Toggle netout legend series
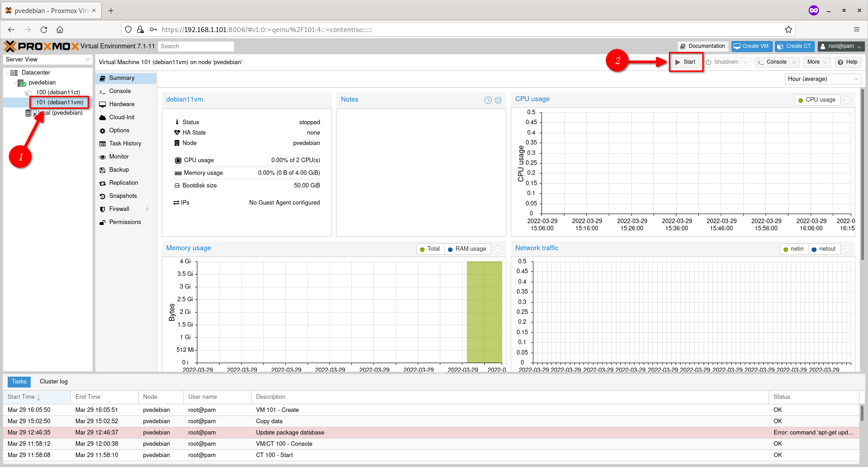 [x=824, y=249]
